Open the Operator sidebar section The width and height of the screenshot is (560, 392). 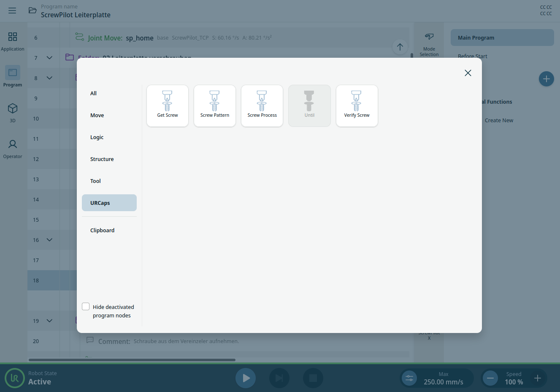click(x=13, y=149)
